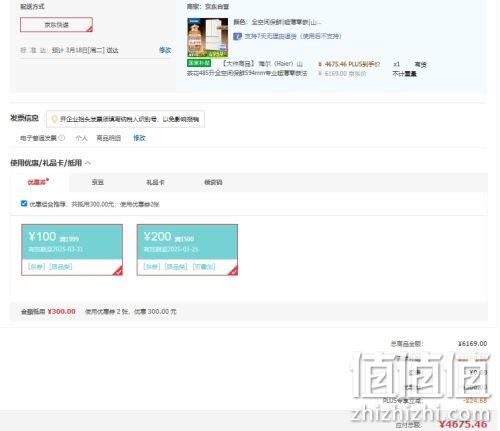Open the 礼品卡 tab
Screen dimensions: 500x431
coord(155,182)
